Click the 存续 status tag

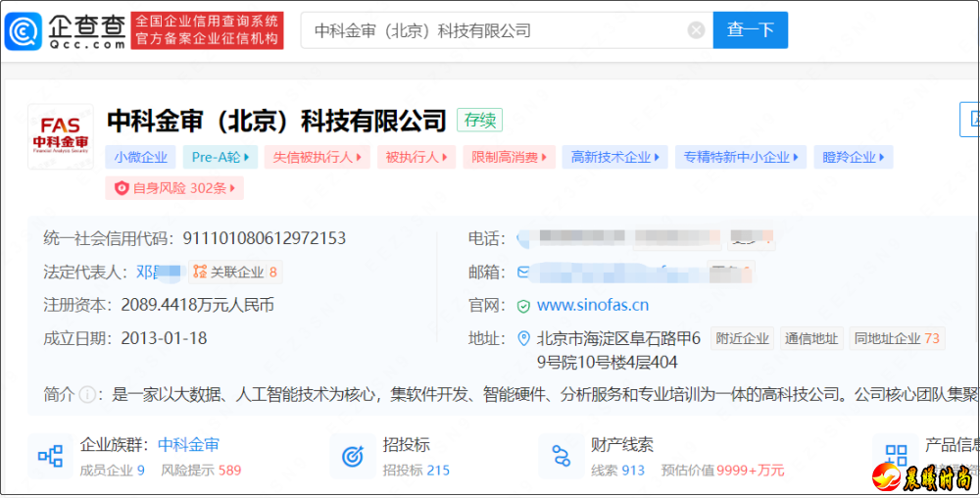[x=479, y=120]
